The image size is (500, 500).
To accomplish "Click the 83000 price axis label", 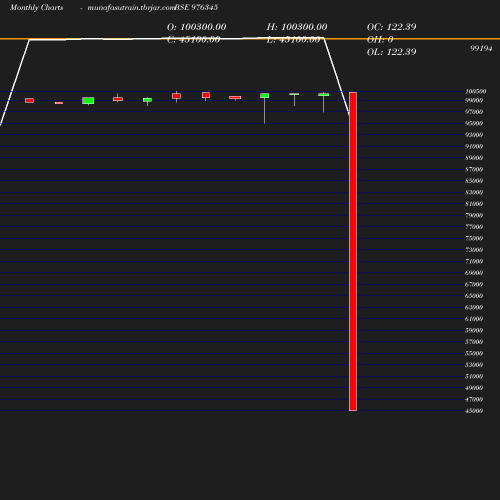I will pyautogui.click(x=474, y=192).
